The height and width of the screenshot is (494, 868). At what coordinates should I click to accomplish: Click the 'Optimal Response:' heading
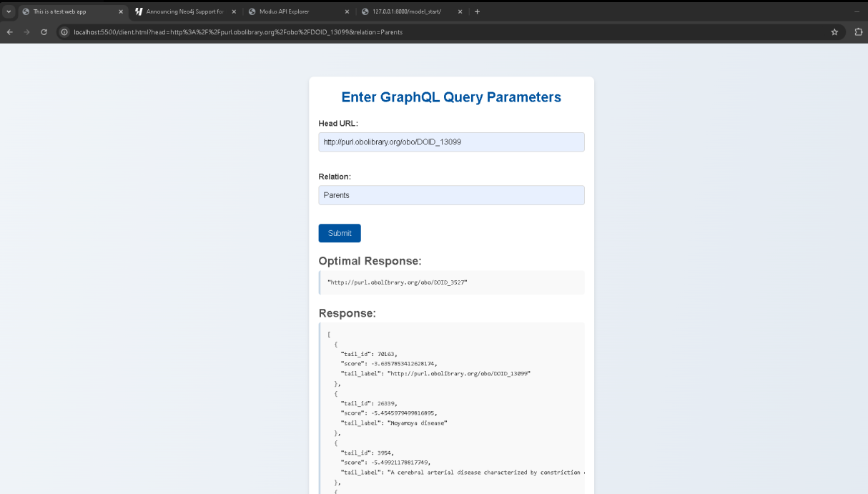(370, 261)
